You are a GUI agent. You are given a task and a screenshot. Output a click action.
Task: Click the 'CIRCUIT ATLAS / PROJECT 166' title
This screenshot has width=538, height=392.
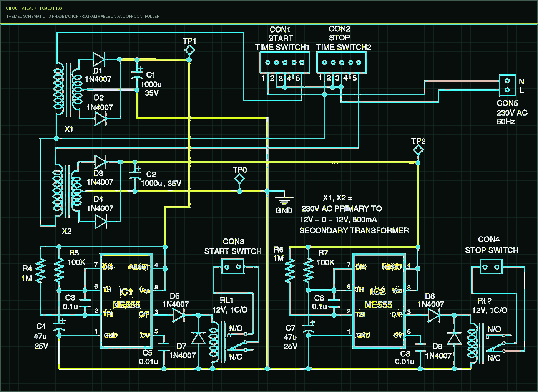[34, 8]
